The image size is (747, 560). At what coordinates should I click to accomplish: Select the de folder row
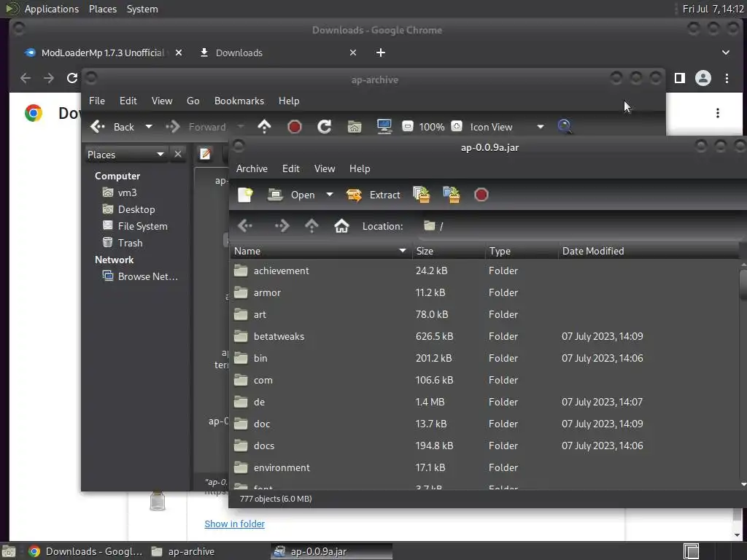coord(484,402)
